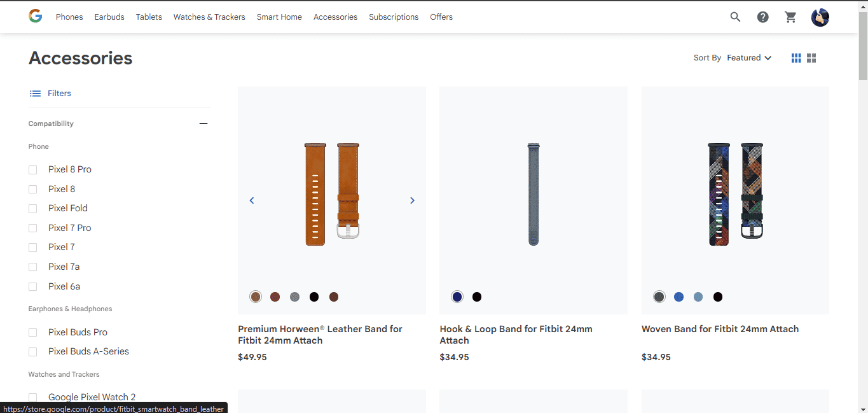Click the Filters list icon
The width and height of the screenshot is (868, 413).
click(x=35, y=94)
